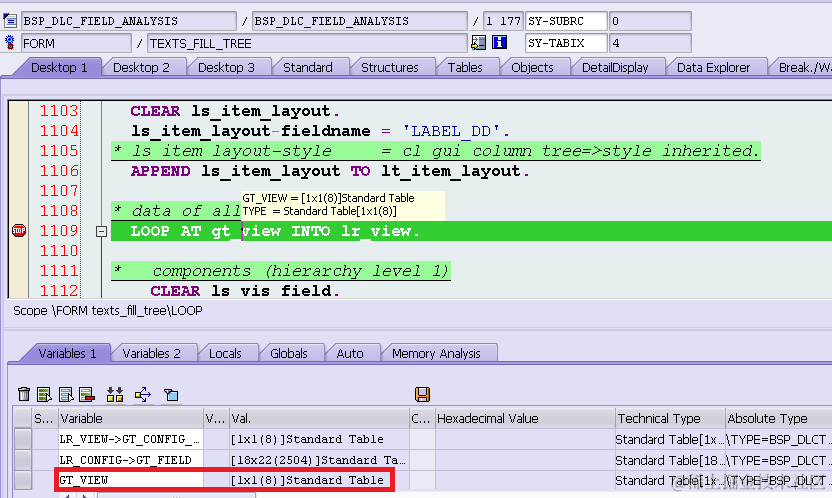Click the orange save diskette icon
Image resolution: width=832 pixels, height=498 pixels.
[422, 394]
